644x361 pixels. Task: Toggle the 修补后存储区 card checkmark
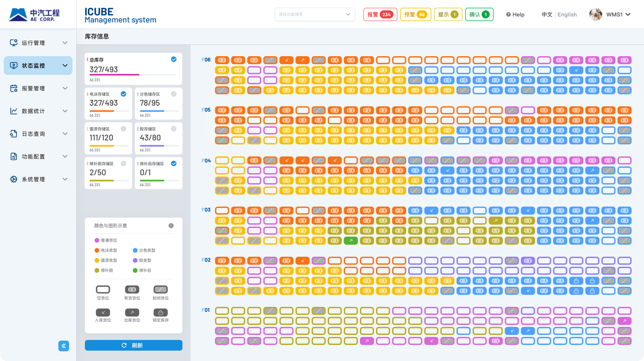[174, 163]
